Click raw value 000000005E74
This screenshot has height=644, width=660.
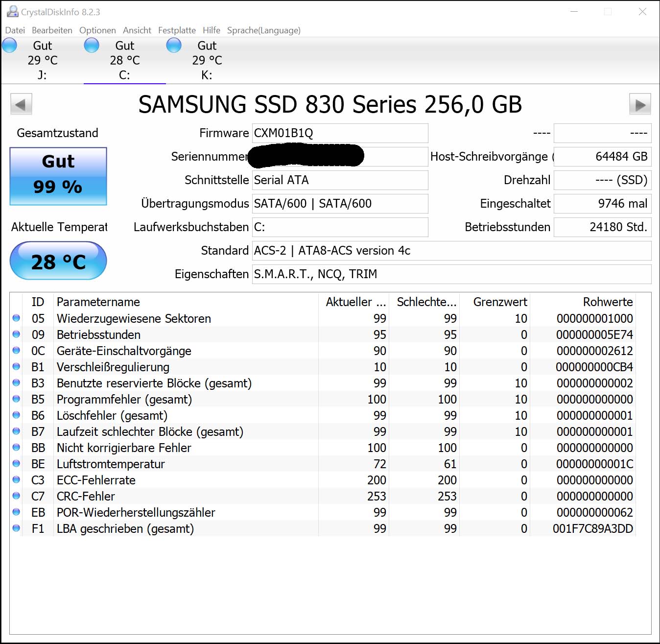(x=594, y=334)
